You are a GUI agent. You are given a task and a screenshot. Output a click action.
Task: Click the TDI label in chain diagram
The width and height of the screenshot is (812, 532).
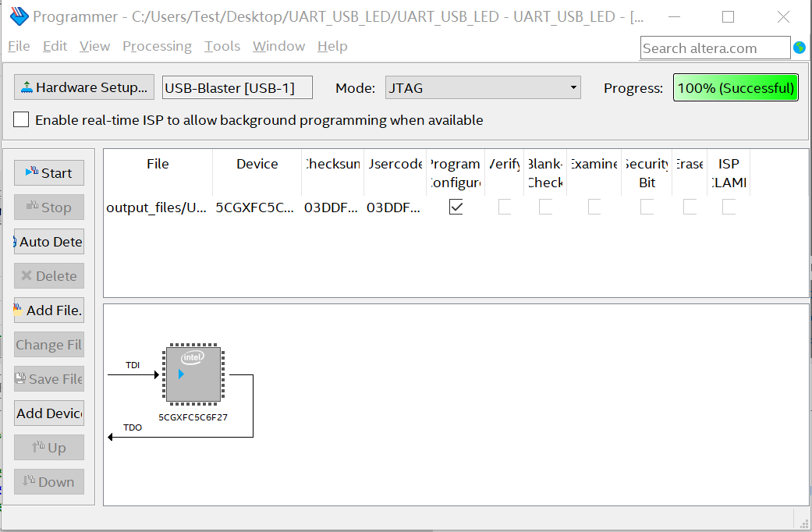[133, 365]
